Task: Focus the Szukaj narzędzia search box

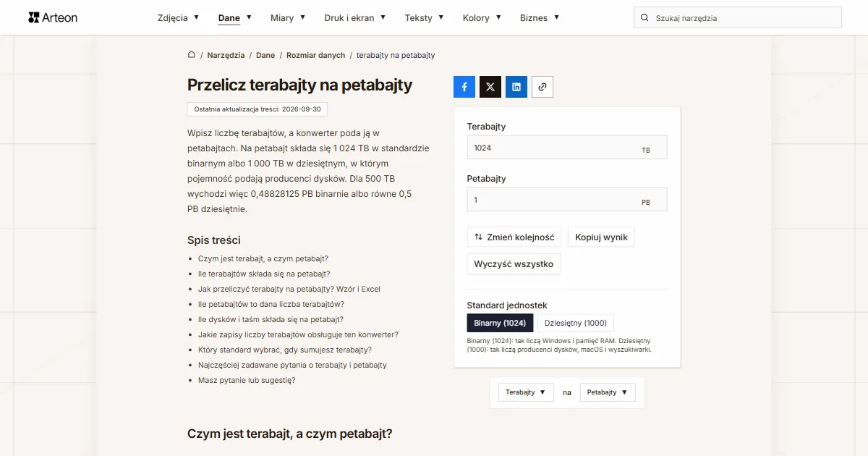Action: 738,18
